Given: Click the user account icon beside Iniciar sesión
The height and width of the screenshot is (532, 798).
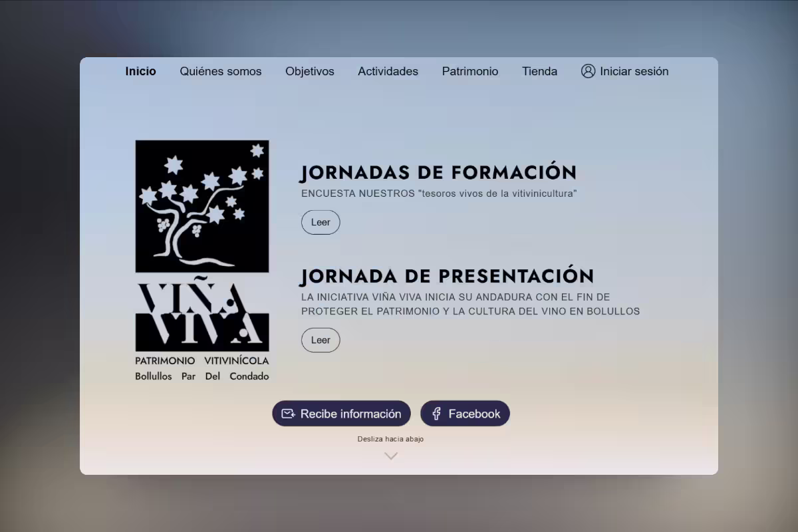Looking at the screenshot, I should click(x=588, y=71).
